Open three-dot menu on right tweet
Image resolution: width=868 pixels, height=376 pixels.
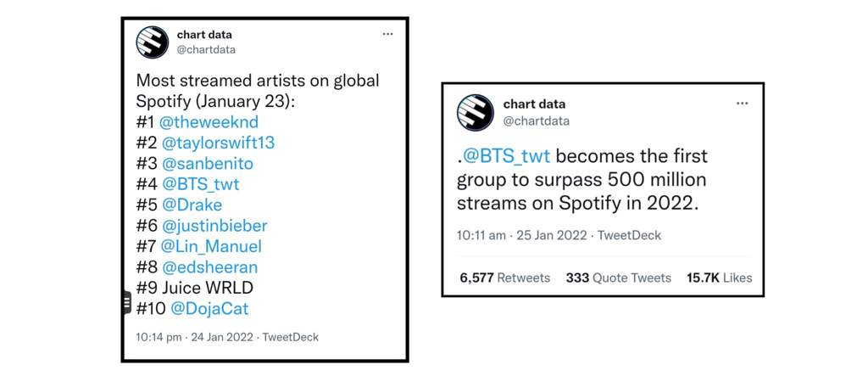point(742,104)
